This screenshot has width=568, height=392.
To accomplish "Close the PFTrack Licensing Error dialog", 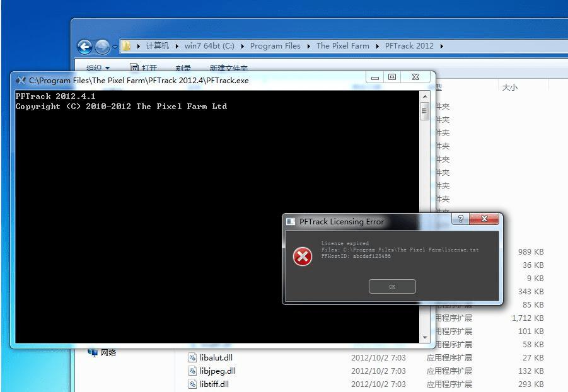I will tap(484, 219).
